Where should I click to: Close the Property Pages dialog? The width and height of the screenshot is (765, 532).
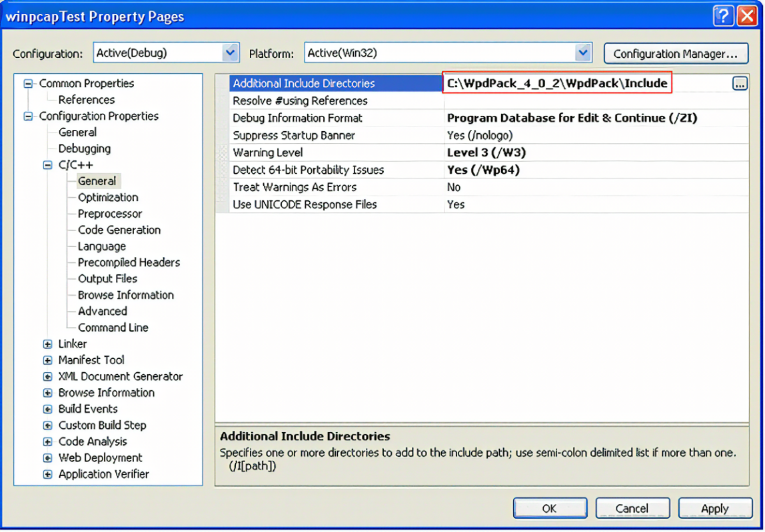[x=748, y=16]
